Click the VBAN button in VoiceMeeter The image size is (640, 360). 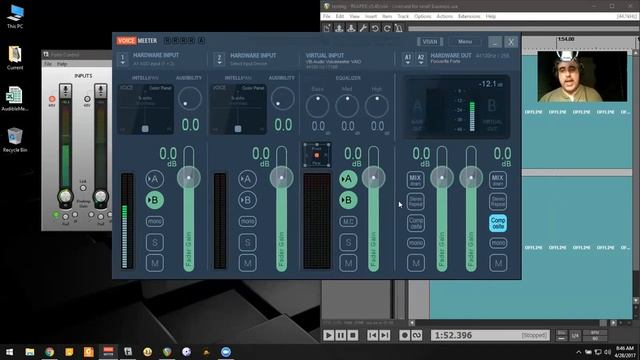430,42
